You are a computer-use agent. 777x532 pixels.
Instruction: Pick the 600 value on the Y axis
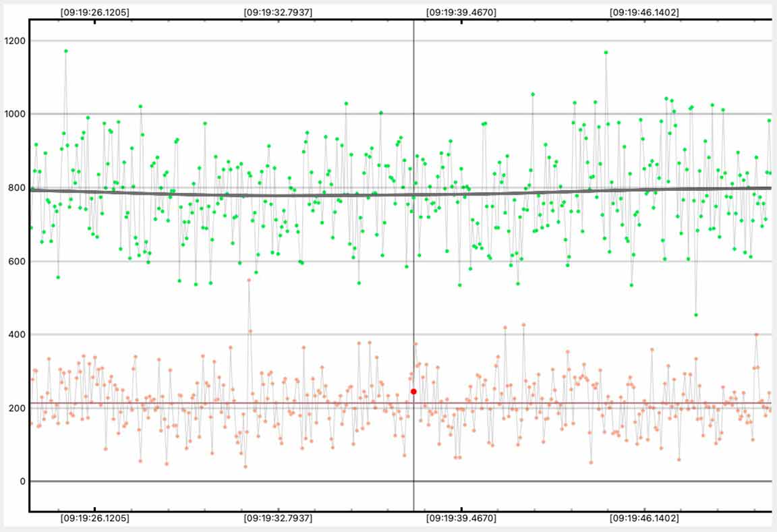[17, 261]
